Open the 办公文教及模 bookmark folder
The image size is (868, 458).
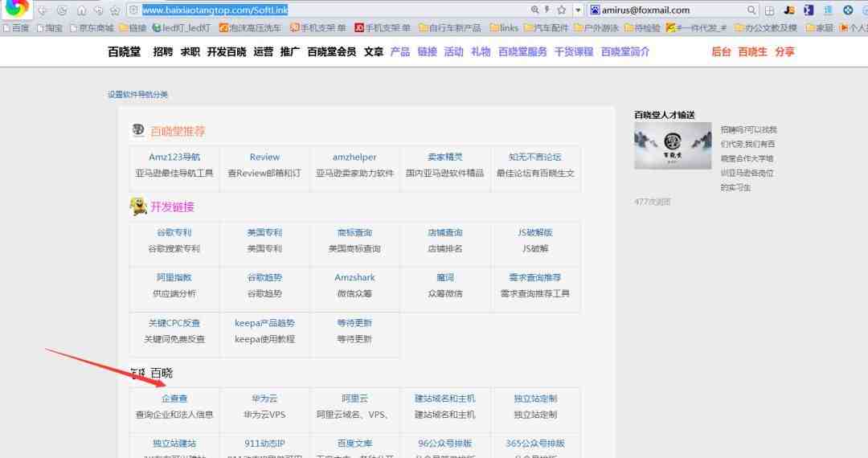766,27
